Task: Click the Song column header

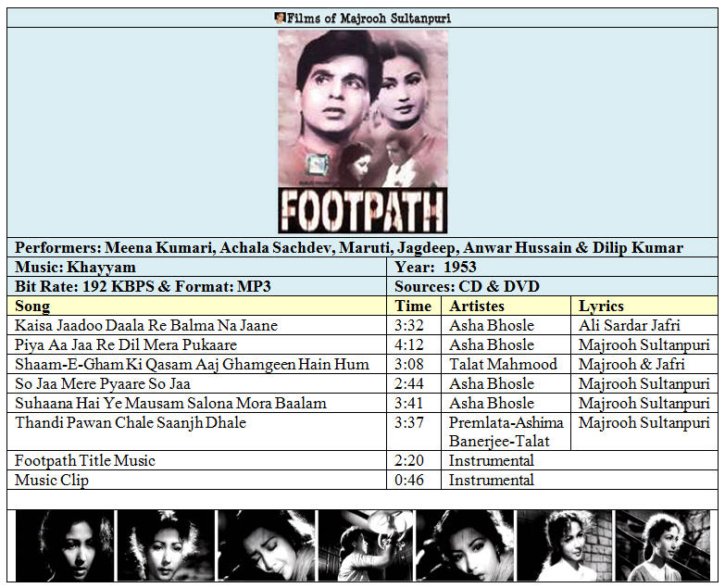Action: point(197,306)
